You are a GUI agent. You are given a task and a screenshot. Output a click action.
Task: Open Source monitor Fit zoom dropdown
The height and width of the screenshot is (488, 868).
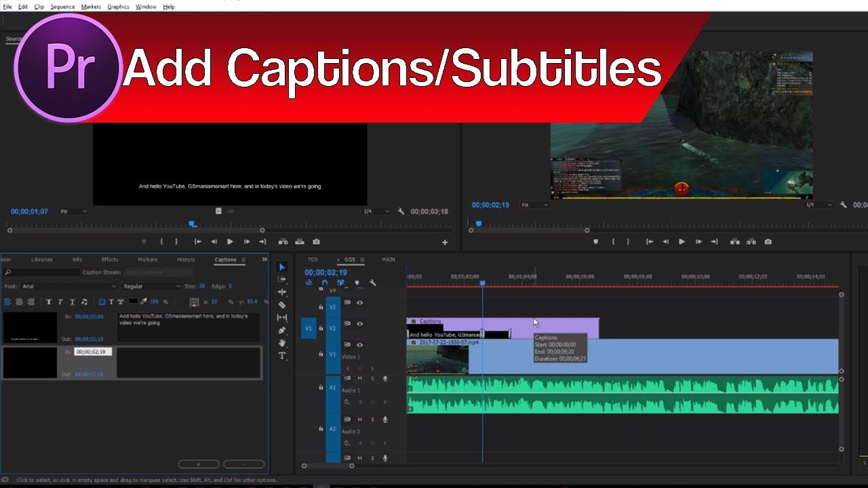click(74, 211)
